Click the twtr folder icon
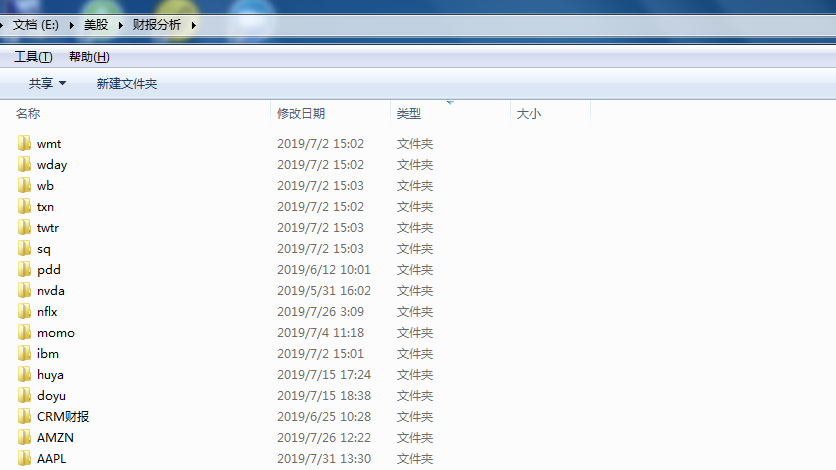 [24, 228]
